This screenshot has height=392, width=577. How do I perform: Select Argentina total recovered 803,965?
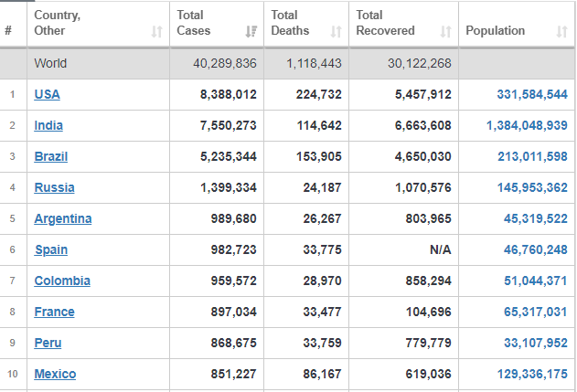coord(428,218)
